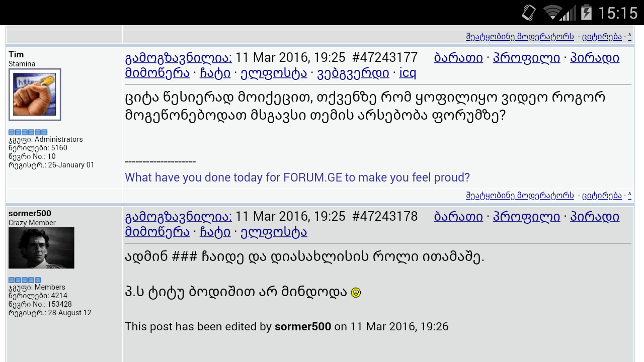Tap ციტირება link below Tim's post
Image resolution: width=644 pixels, height=362 pixels.
[x=602, y=196]
